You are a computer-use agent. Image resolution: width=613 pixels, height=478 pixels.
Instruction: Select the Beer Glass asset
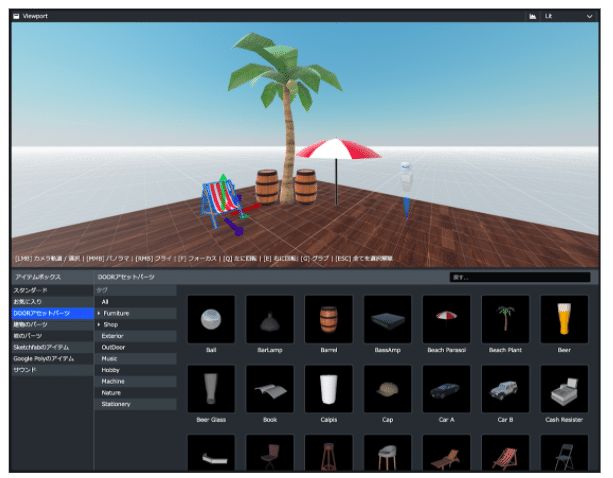pyautogui.click(x=211, y=389)
